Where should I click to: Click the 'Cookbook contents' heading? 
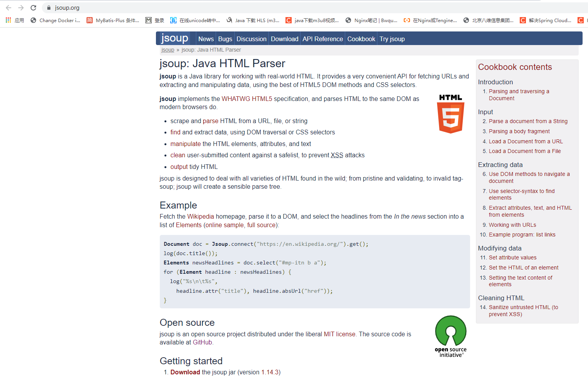pos(515,67)
